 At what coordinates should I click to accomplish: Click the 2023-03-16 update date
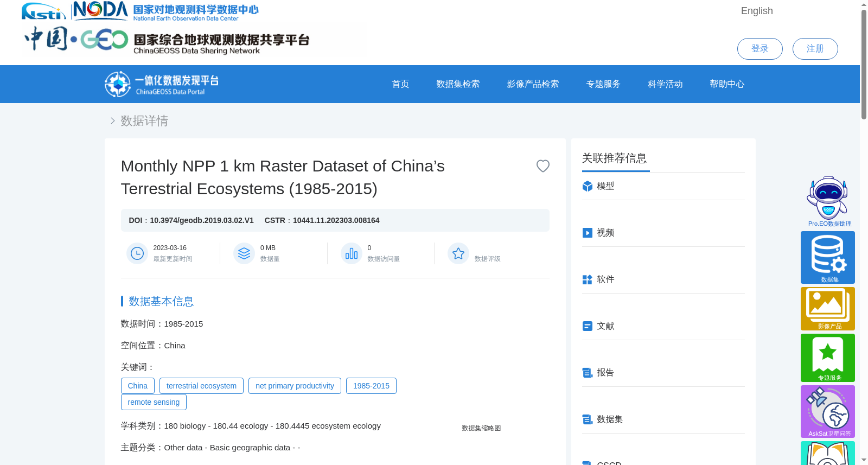170,248
